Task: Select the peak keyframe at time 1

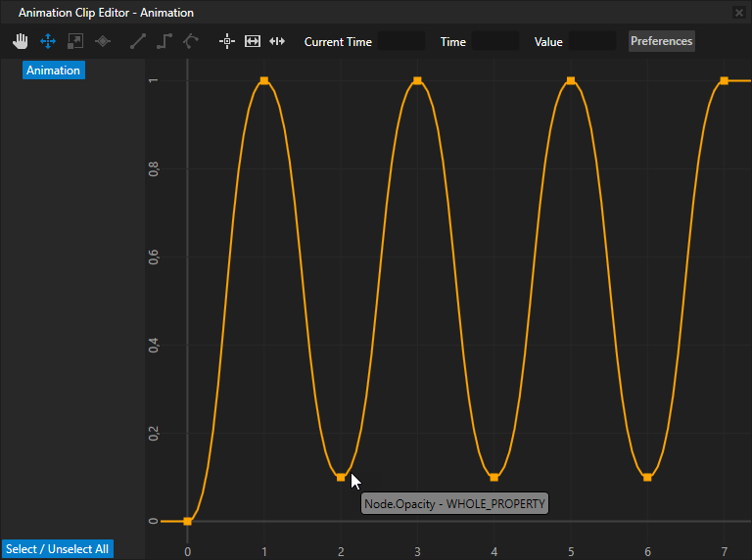Action: [x=264, y=81]
